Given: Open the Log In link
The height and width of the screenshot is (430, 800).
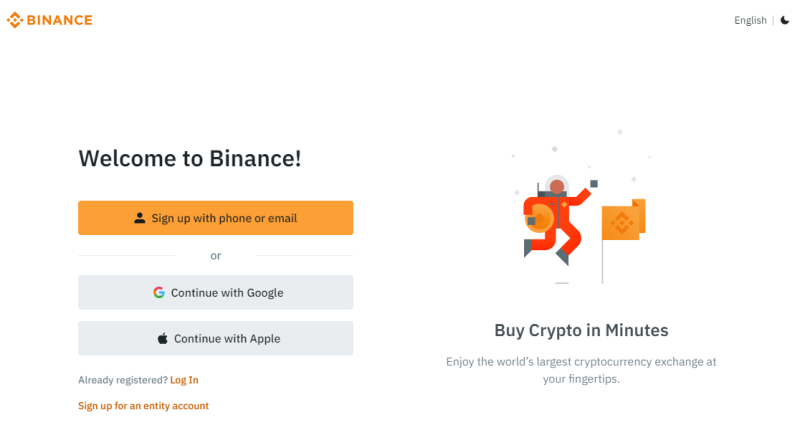Looking at the screenshot, I should click(x=184, y=380).
